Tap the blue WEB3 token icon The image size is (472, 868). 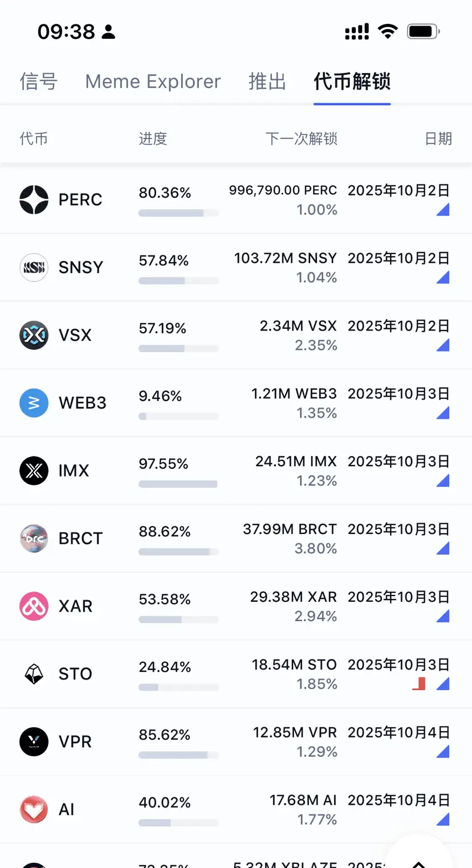pyautogui.click(x=34, y=403)
